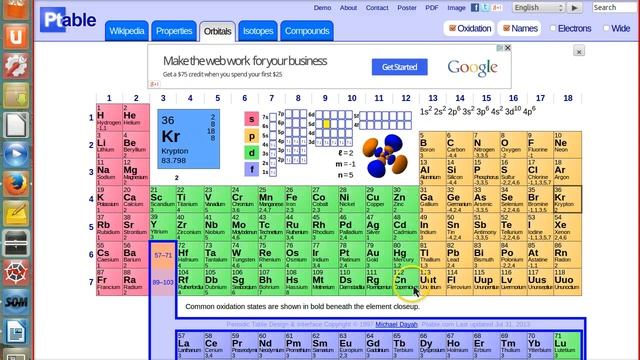This screenshot has height=360, width=640.
Task: Open the PDF link
Action: 432,8
